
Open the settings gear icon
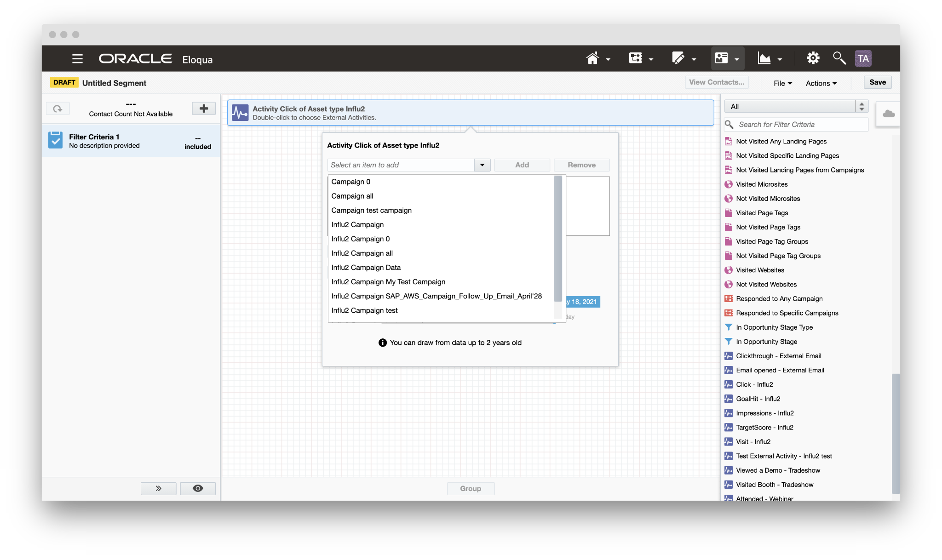[813, 58]
